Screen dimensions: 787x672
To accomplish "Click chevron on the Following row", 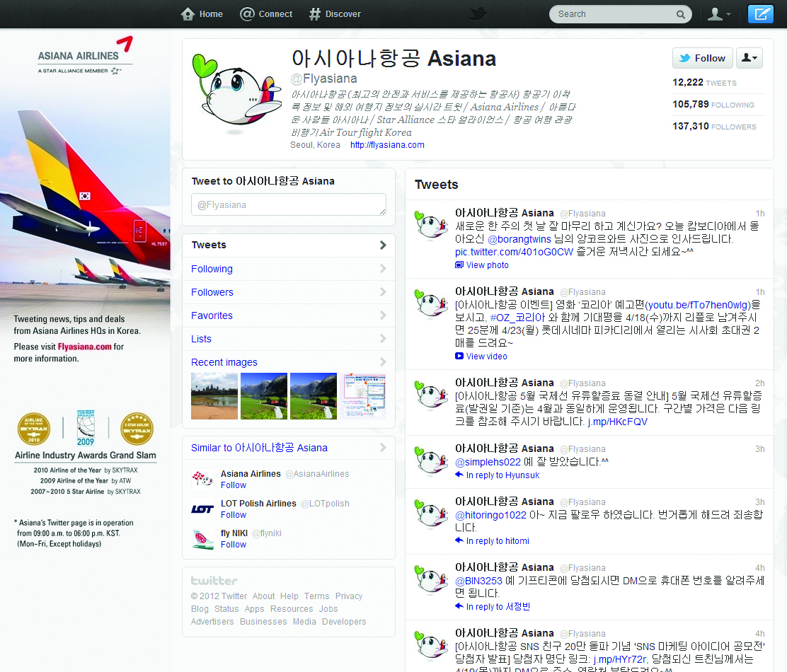I will point(383,269).
